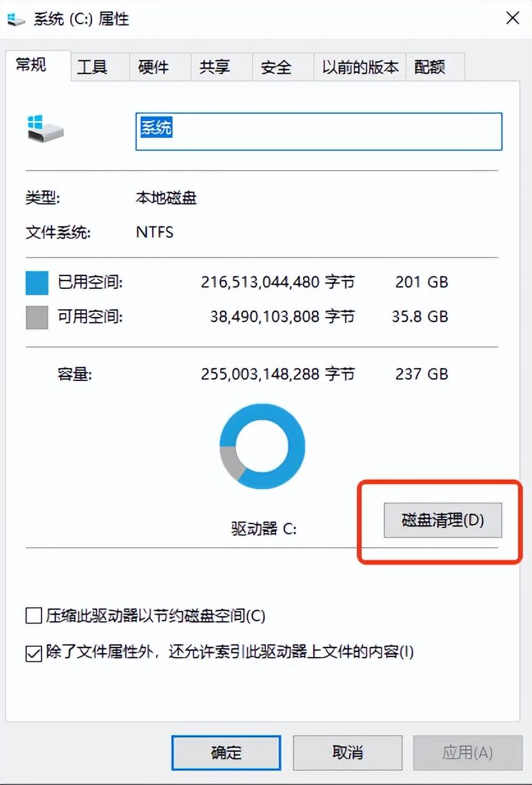Image resolution: width=532 pixels, height=785 pixels.
Task: Click the gray free space color square
Action: pos(37,317)
